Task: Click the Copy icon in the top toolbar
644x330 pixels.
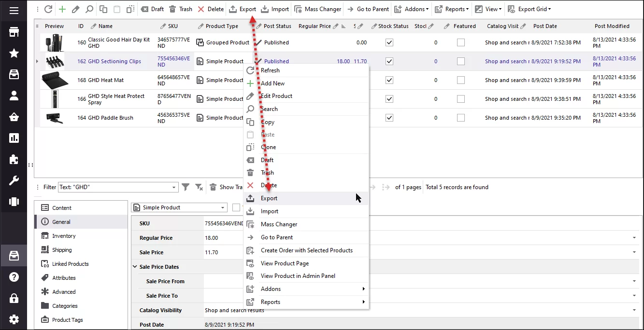Action: click(103, 9)
